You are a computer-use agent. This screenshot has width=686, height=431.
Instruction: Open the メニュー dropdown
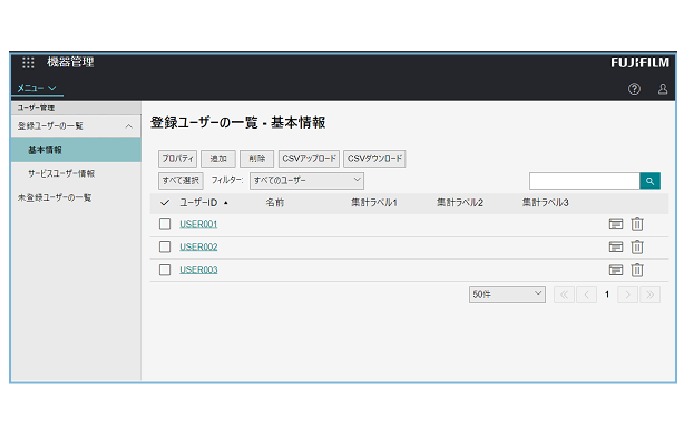pyautogui.click(x=37, y=88)
